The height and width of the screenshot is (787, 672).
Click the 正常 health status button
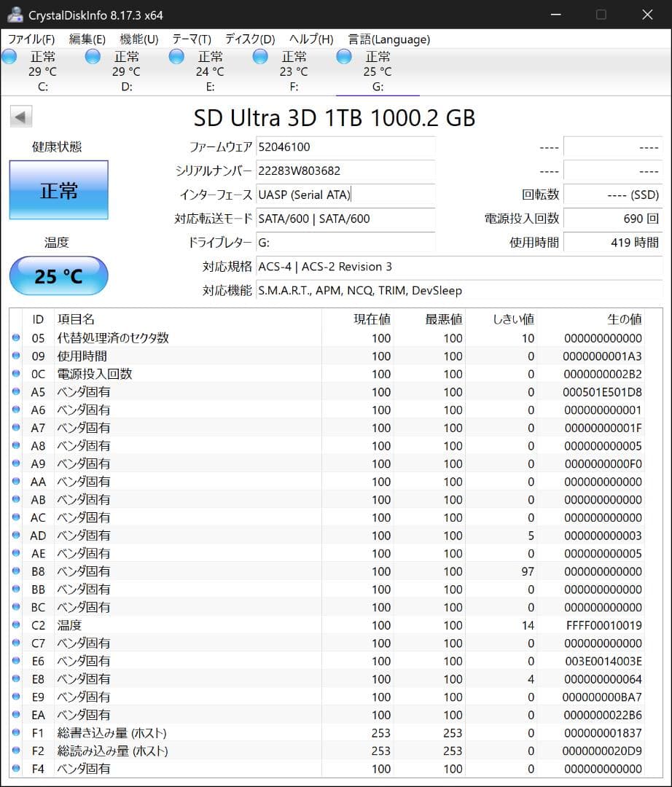click(x=58, y=189)
